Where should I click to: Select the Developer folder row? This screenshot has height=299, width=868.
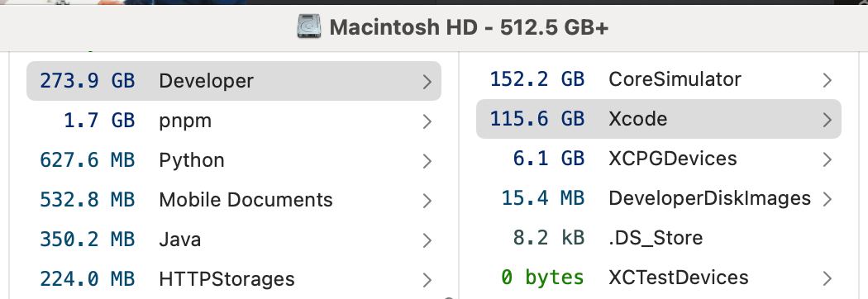coord(234,81)
